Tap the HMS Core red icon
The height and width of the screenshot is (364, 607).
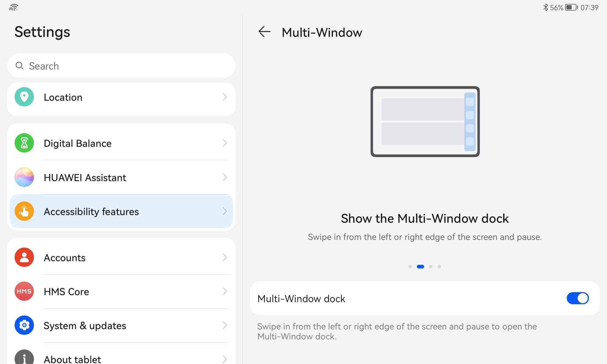pyautogui.click(x=24, y=291)
